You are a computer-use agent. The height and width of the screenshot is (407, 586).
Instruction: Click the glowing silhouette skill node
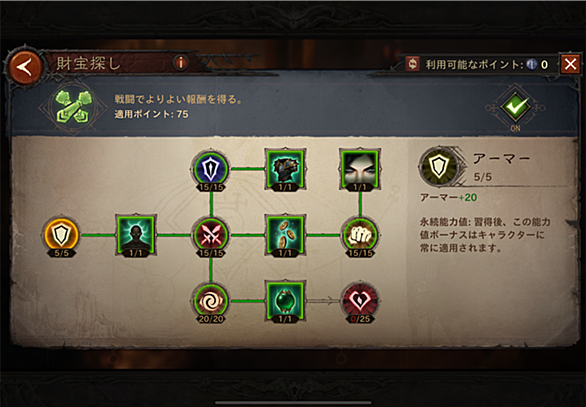coord(135,235)
